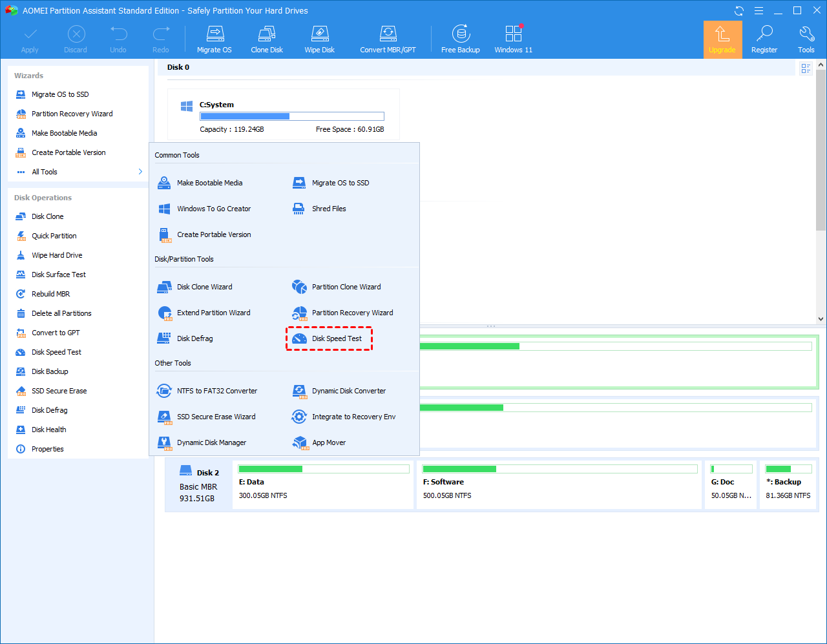
Task: Select the *: Backup partition block
Action: click(x=789, y=484)
